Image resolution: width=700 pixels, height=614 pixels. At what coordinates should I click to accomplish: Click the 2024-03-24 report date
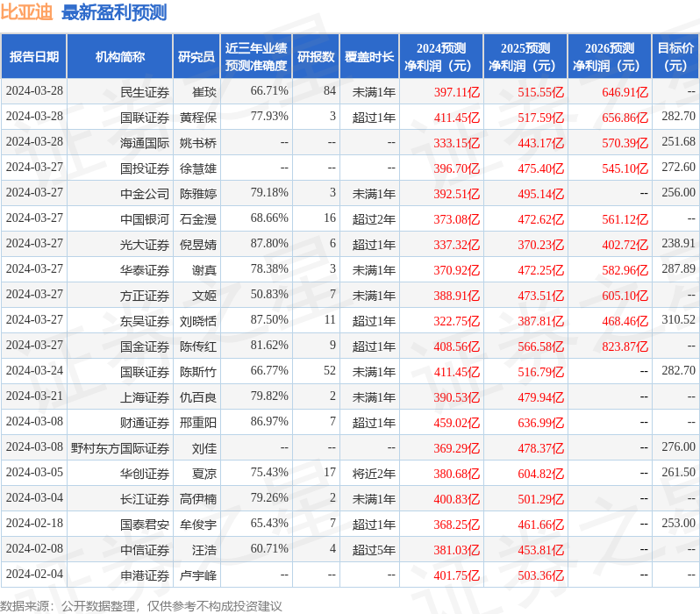[x=34, y=371]
